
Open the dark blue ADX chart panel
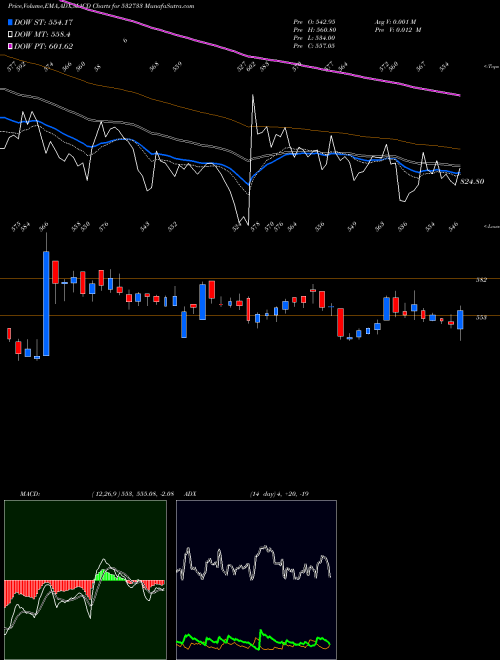click(256, 580)
